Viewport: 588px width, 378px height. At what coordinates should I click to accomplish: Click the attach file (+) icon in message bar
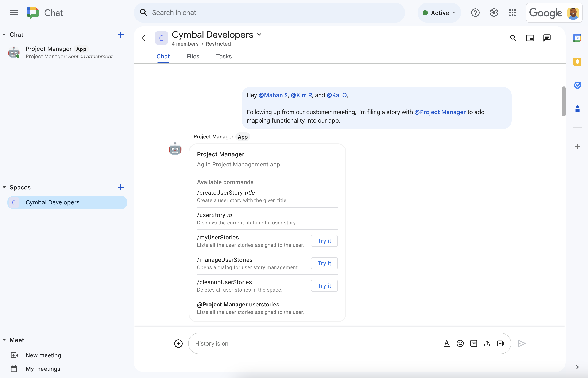(178, 343)
